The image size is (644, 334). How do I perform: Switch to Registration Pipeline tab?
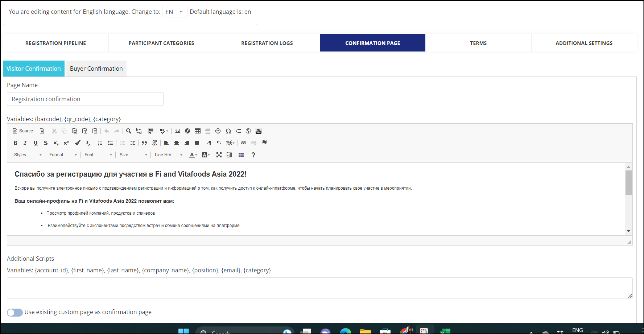click(x=55, y=43)
